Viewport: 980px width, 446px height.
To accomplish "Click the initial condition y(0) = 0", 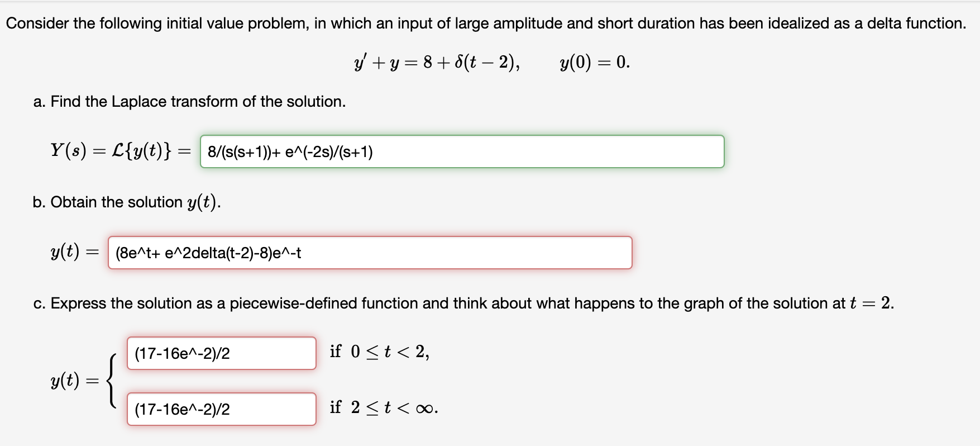I will tap(593, 62).
